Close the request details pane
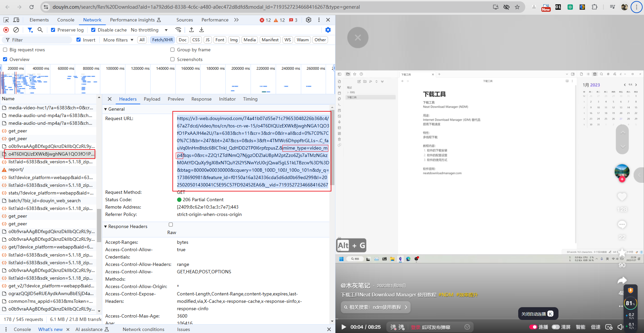This screenshot has height=333, width=644. click(x=110, y=99)
